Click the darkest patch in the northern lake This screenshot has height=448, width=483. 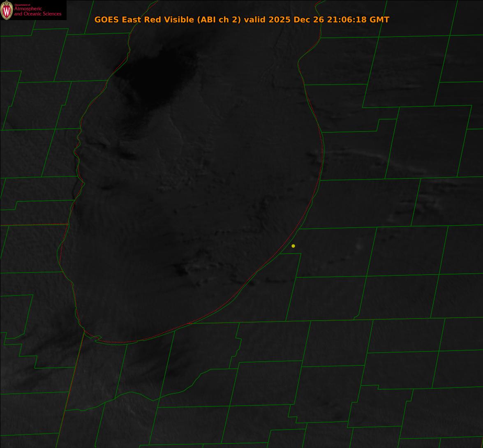point(164,74)
